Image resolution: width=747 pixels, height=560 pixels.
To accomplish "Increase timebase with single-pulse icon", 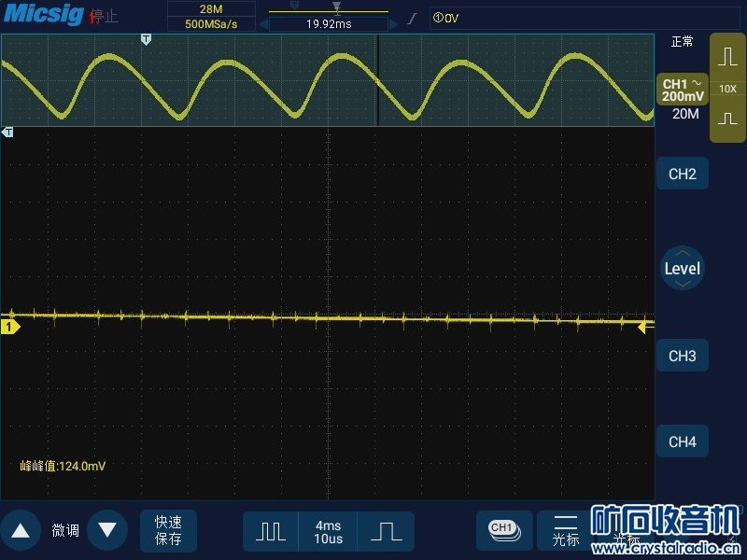I will point(386,531).
